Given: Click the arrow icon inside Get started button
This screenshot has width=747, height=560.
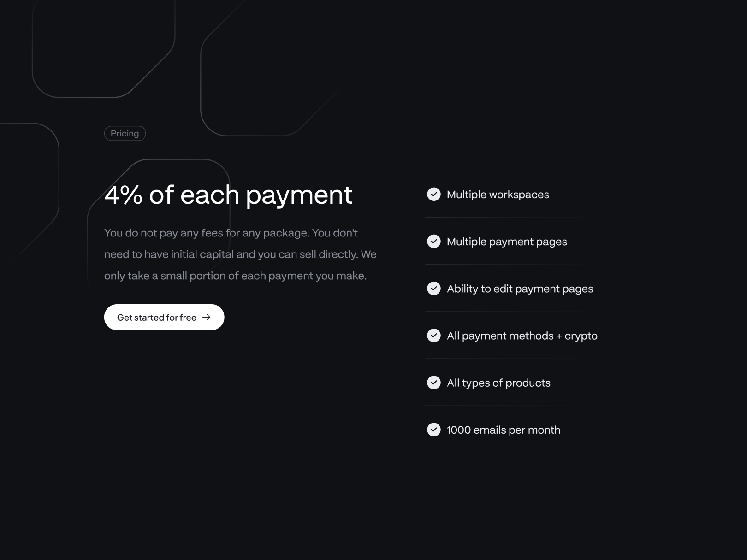Looking at the screenshot, I should (207, 317).
